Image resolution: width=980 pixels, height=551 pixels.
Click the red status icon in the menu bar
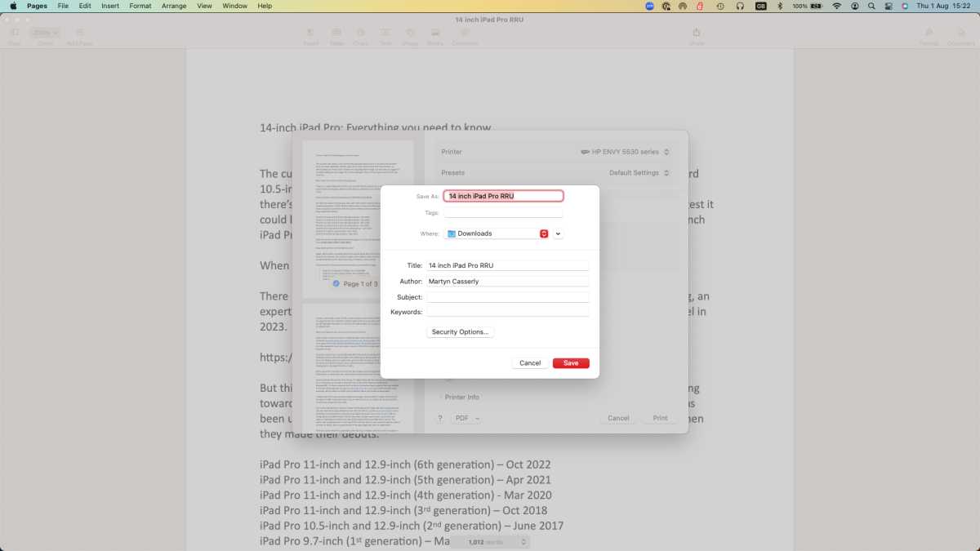click(700, 6)
